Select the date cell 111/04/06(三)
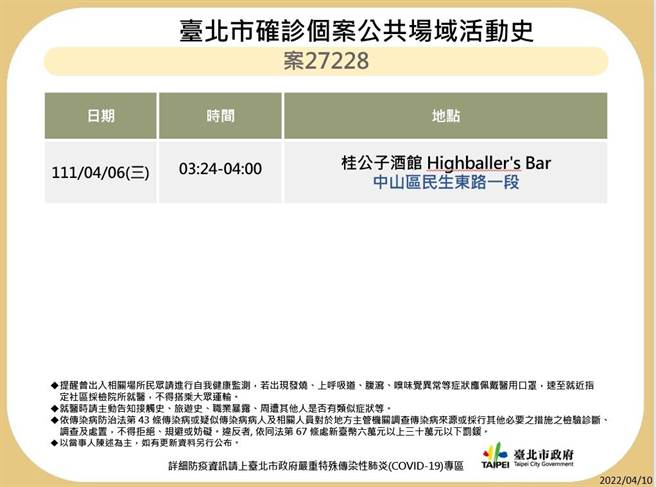Image resolution: width=656 pixels, height=487 pixels. coord(100,172)
